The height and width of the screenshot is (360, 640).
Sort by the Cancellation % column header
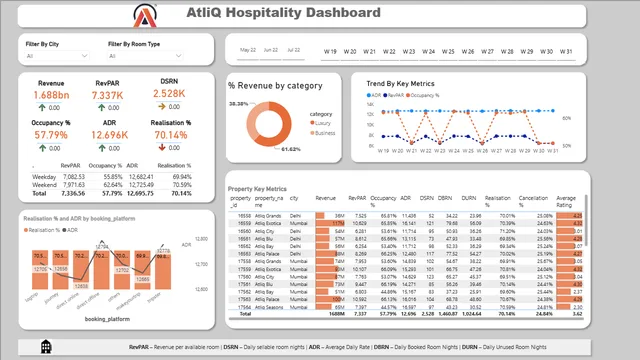533,201
